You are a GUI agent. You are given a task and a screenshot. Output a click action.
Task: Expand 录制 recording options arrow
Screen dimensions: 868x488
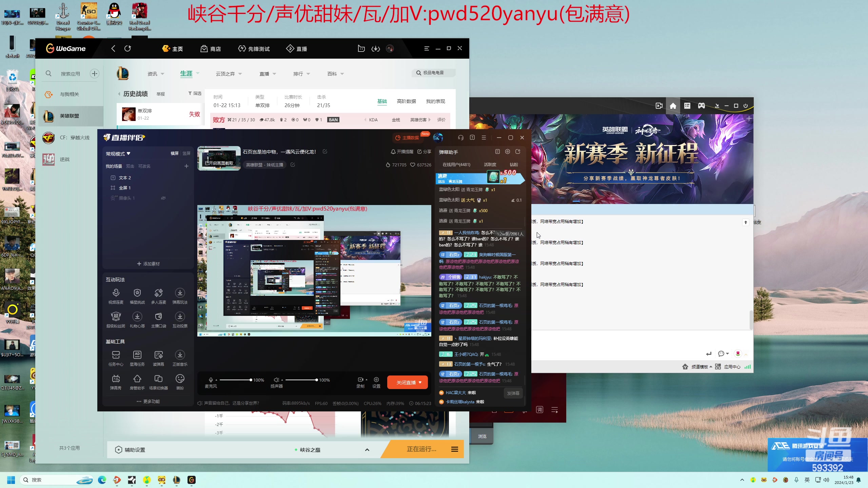(367, 380)
